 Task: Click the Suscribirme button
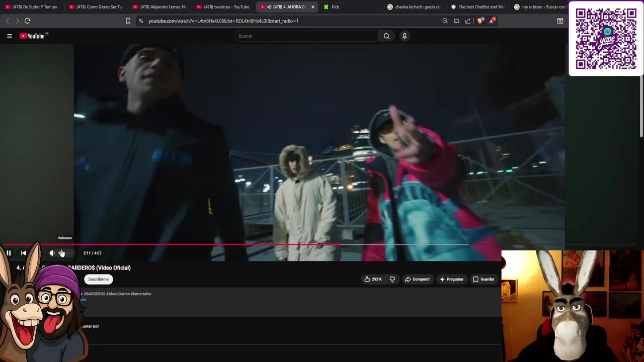pos(98,279)
